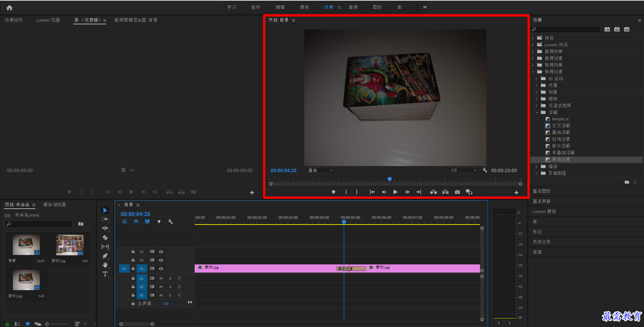The height and width of the screenshot is (327, 644).
Task: Click Effects panel search field
Action: click(565, 29)
